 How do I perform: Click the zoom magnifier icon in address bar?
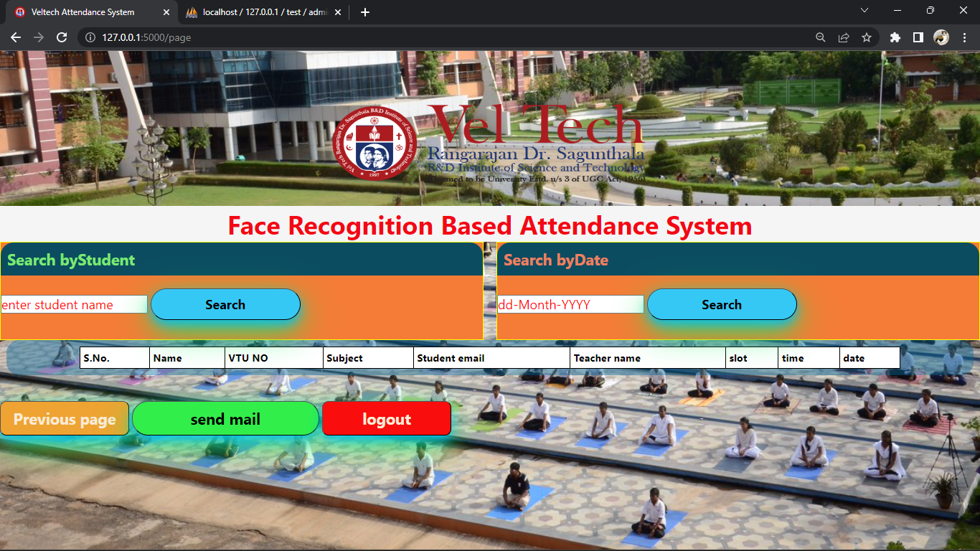click(820, 37)
